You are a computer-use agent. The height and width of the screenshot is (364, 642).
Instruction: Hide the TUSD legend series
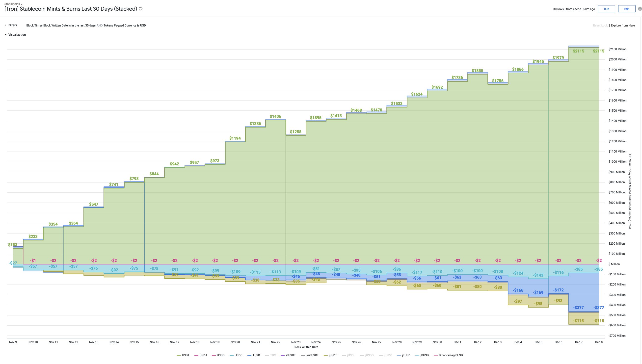(256, 355)
